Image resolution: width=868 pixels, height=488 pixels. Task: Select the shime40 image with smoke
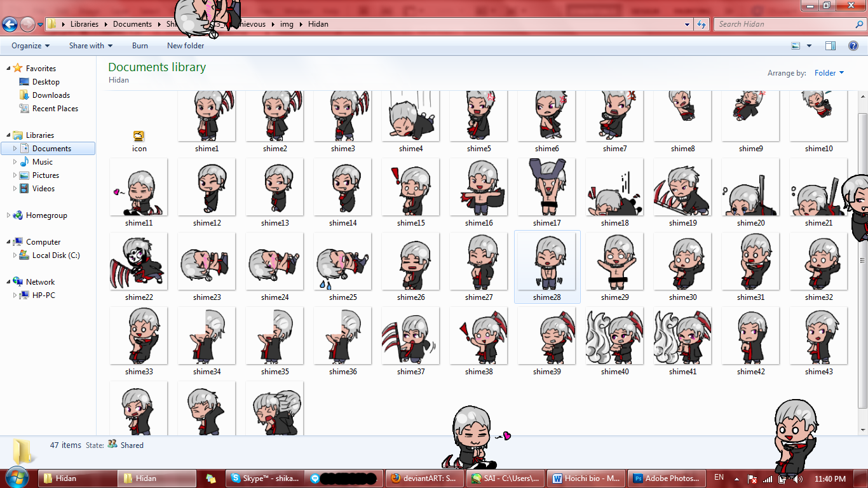click(614, 336)
